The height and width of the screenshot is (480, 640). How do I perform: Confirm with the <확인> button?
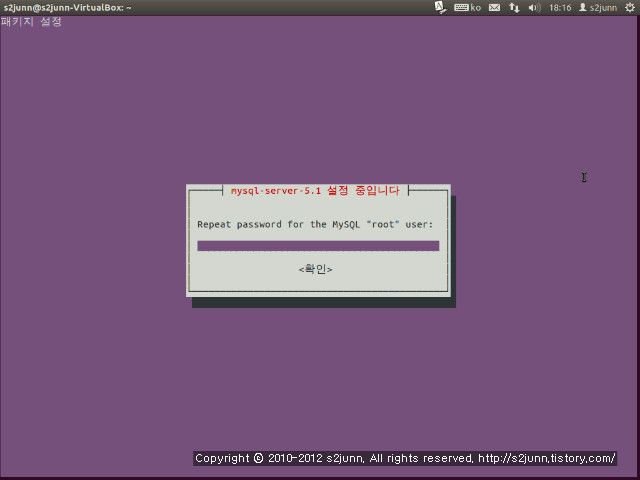pos(315,269)
